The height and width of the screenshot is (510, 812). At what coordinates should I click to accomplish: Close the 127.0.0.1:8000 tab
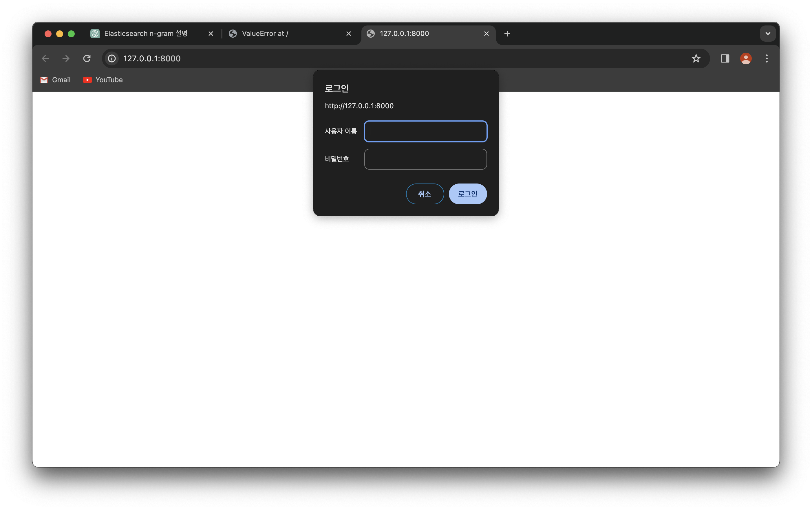(487, 34)
